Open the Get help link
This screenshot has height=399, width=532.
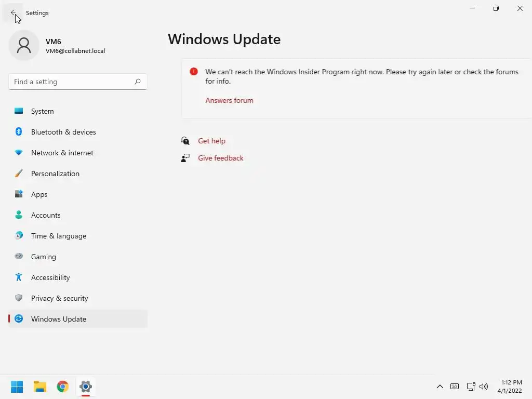click(211, 141)
